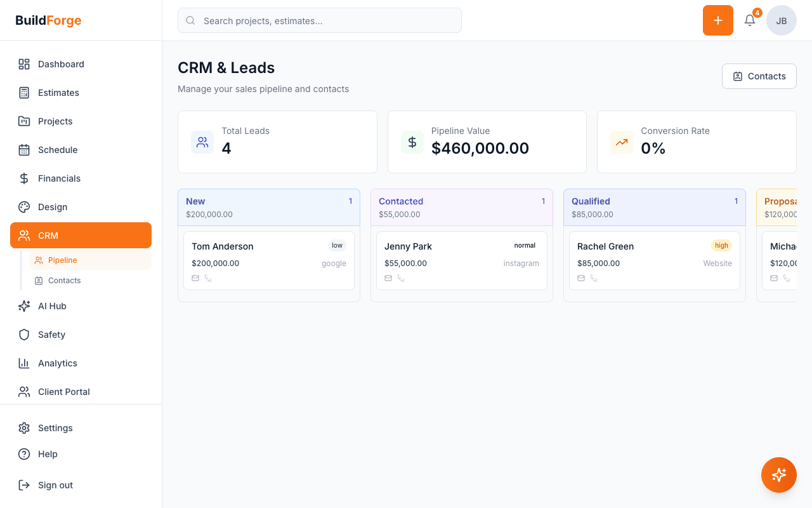Open the Design section
Screen dimensions: 812x508
52,207
